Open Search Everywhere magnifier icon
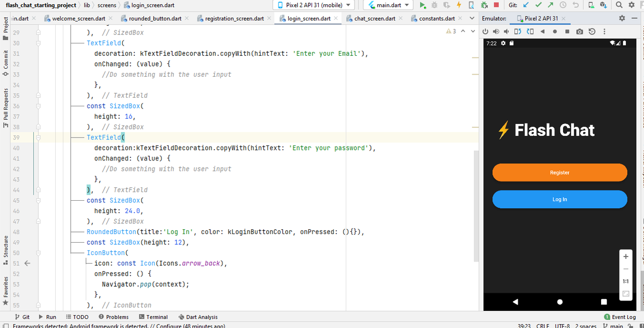This screenshot has width=644, height=328. click(619, 5)
